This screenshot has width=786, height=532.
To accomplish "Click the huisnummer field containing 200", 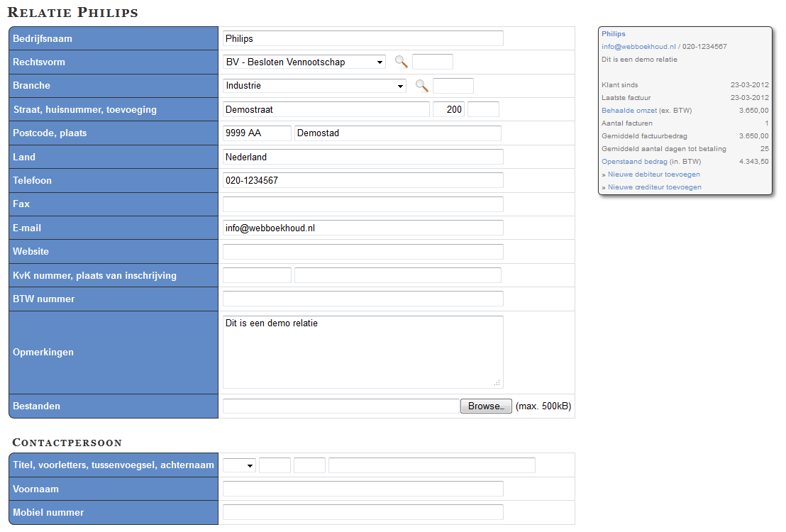I will (x=448, y=109).
